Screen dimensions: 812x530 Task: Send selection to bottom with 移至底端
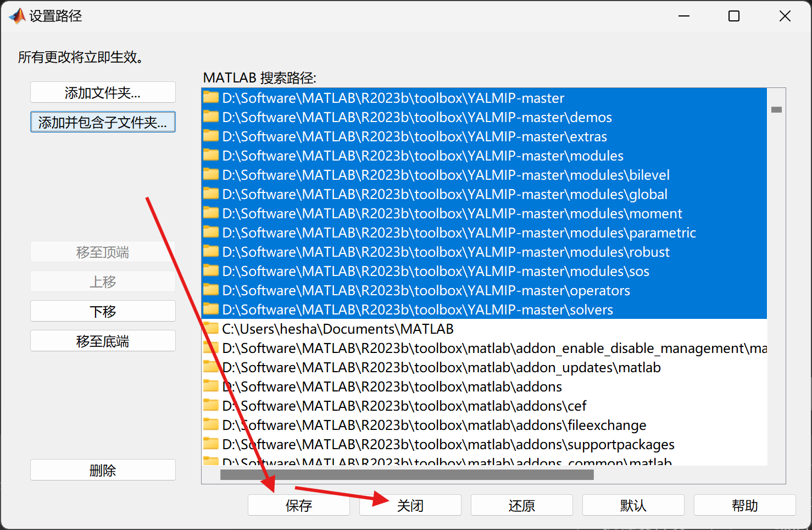pos(103,341)
